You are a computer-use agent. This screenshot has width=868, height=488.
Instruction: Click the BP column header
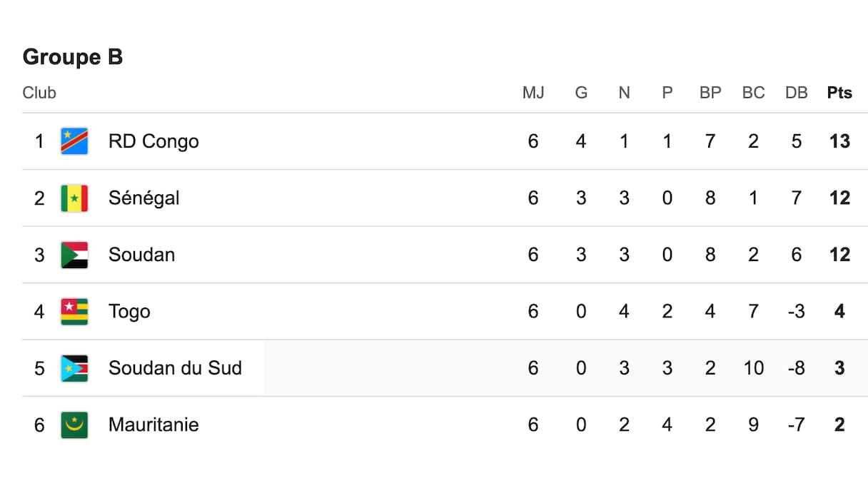pos(710,93)
